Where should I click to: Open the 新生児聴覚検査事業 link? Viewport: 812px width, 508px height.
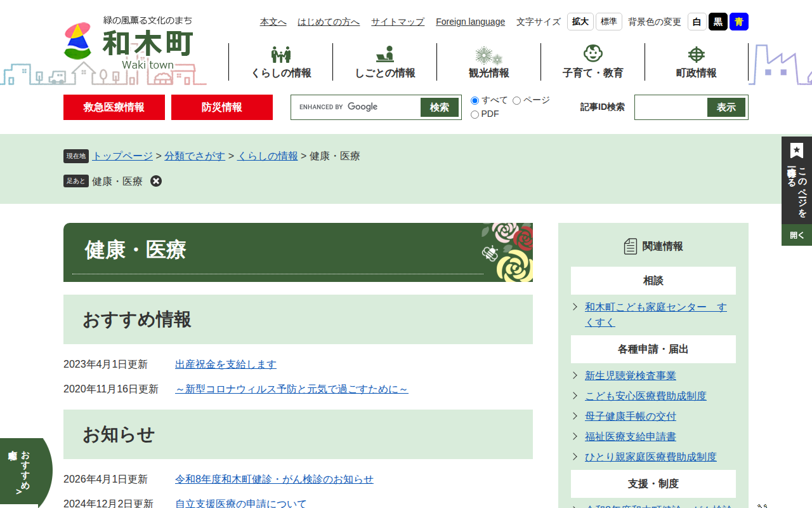[631, 376]
